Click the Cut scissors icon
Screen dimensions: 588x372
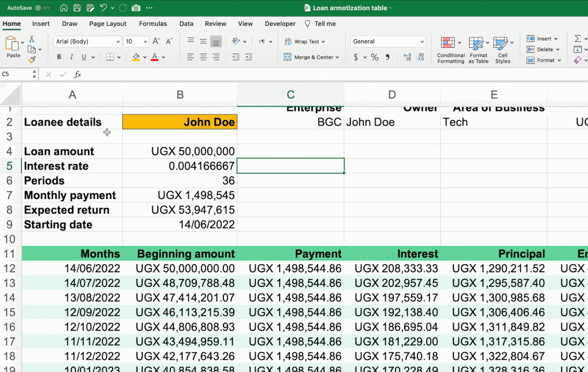32,39
